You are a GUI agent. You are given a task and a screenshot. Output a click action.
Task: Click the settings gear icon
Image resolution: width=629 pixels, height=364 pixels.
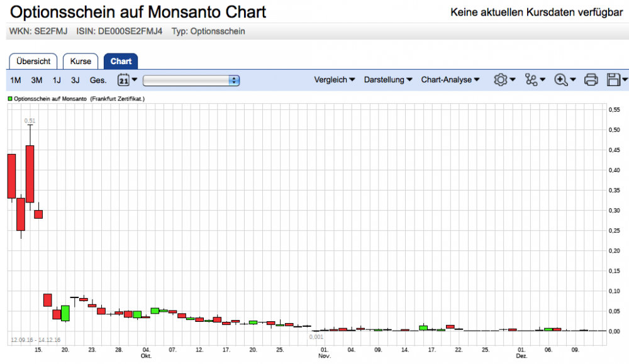click(x=501, y=80)
